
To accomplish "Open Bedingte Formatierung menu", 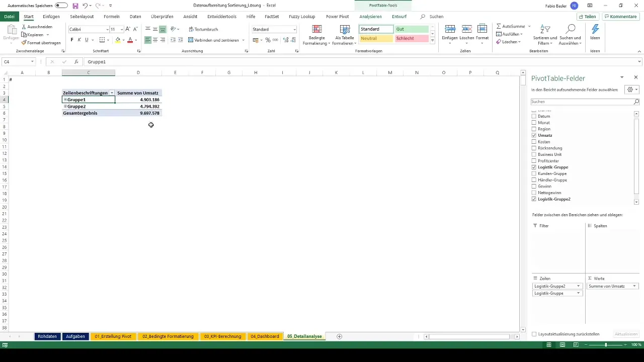I will [x=317, y=35].
